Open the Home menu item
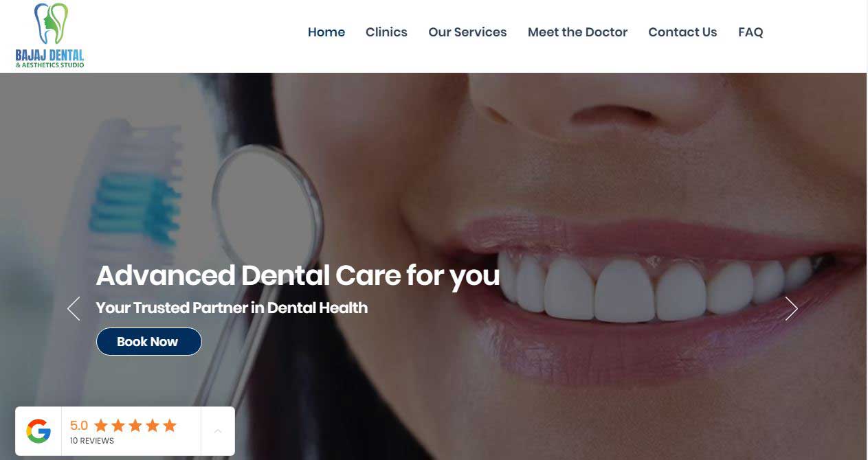Image resolution: width=868 pixels, height=460 pixels. point(326,32)
